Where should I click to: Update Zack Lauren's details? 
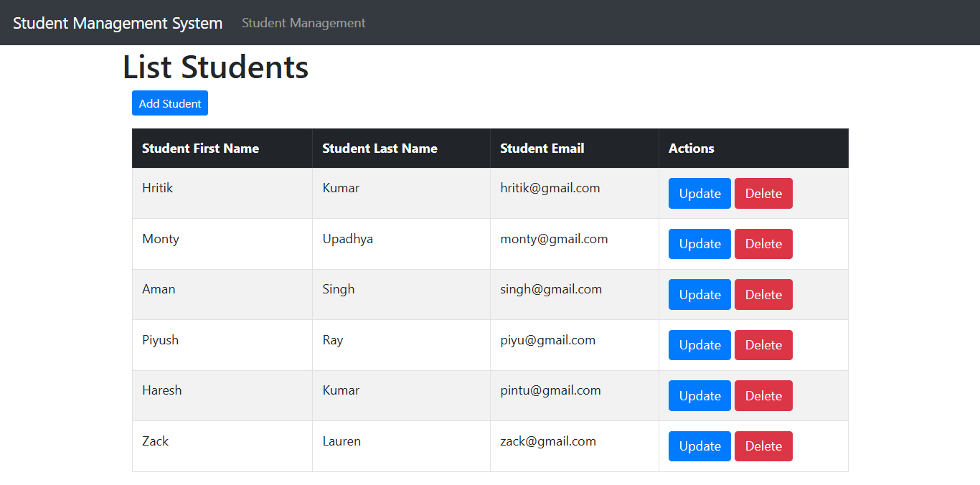[x=699, y=446]
